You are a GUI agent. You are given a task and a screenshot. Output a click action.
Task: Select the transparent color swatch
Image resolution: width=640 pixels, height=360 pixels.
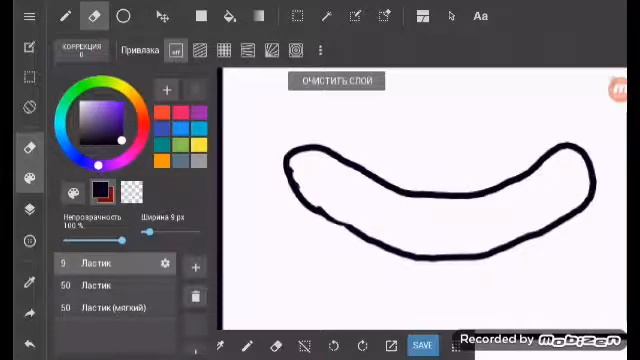tap(132, 192)
